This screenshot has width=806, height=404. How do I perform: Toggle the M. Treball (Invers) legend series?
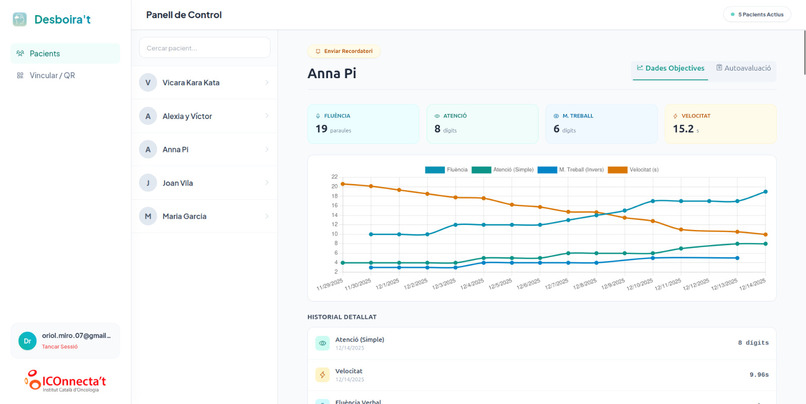coord(571,170)
